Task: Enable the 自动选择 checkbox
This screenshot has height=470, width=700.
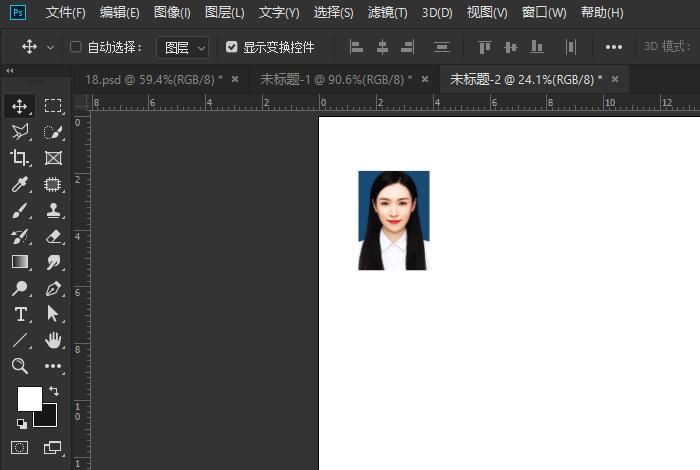Action: (x=75, y=47)
